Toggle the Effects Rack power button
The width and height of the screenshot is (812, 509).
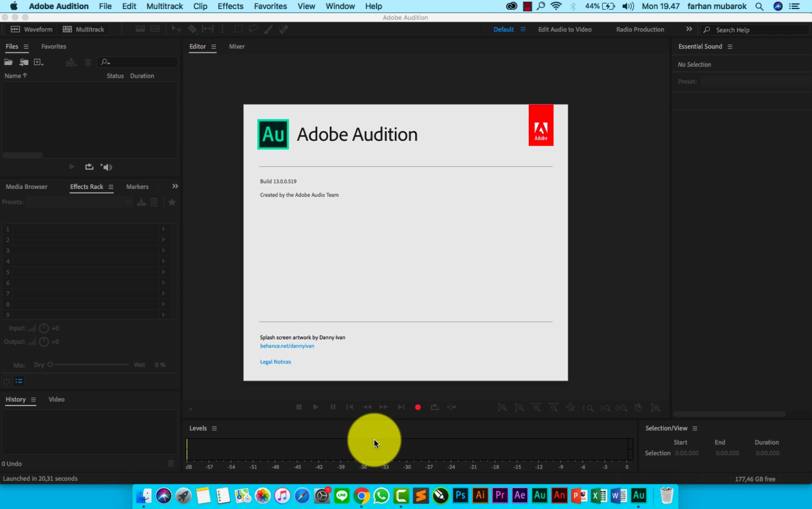[x=6, y=381]
